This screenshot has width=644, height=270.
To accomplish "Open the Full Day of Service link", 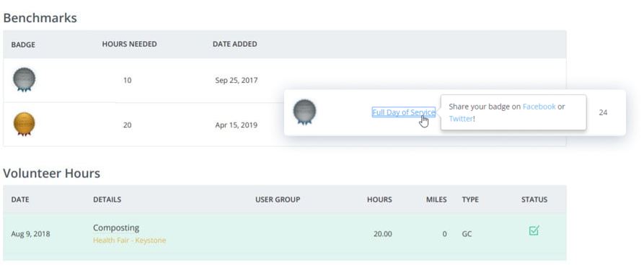I will click(403, 112).
